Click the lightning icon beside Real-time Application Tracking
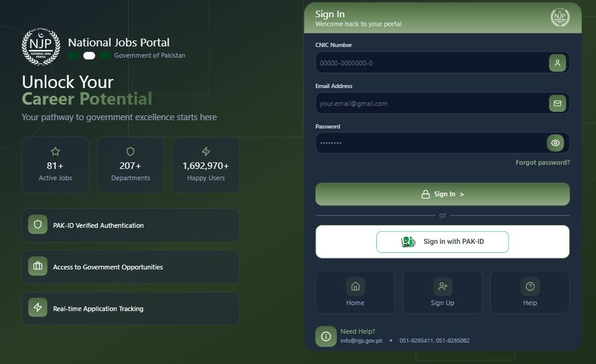The image size is (596, 364). (x=38, y=307)
